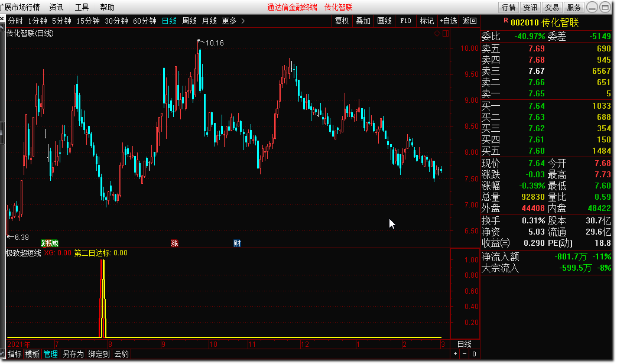Select the 30分钟 period
This screenshot has height=364, width=617.
coord(116,21)
